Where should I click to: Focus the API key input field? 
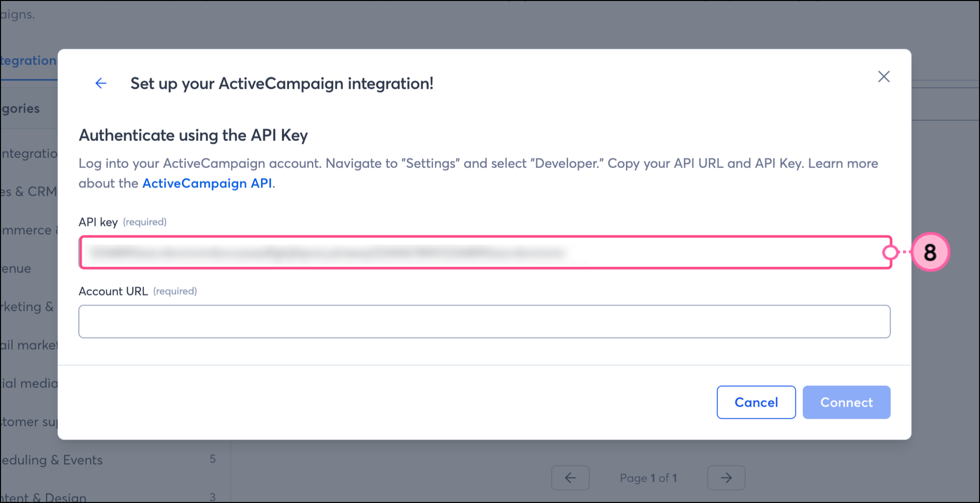(x=486, y=252)
